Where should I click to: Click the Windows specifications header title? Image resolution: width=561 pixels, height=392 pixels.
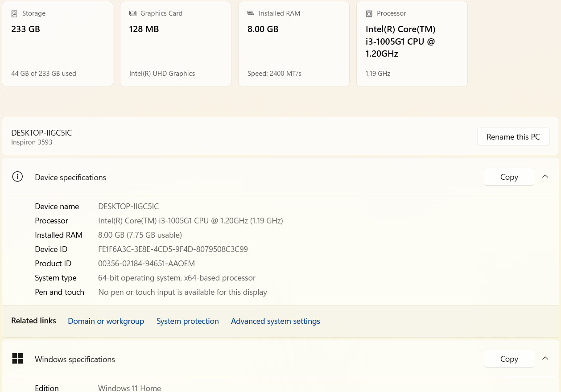[x=75, y=359]
